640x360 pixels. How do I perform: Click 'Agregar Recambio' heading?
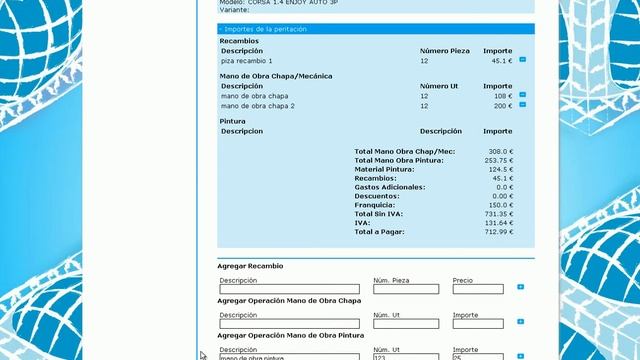click(250, 266)
